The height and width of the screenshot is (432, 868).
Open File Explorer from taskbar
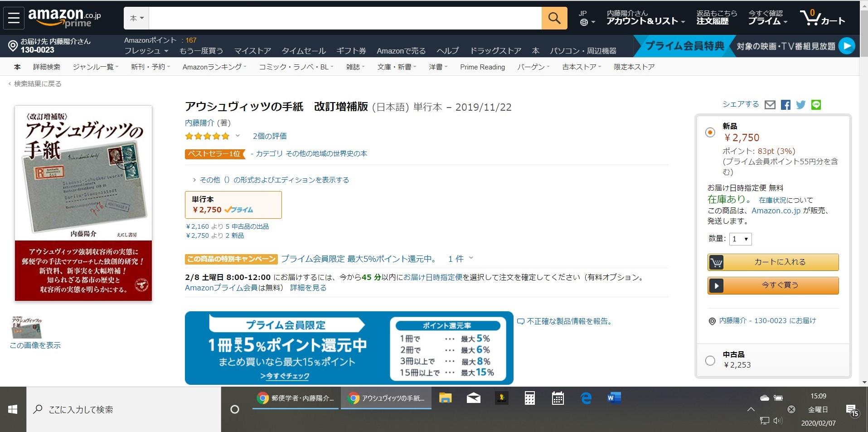[446, 398]
